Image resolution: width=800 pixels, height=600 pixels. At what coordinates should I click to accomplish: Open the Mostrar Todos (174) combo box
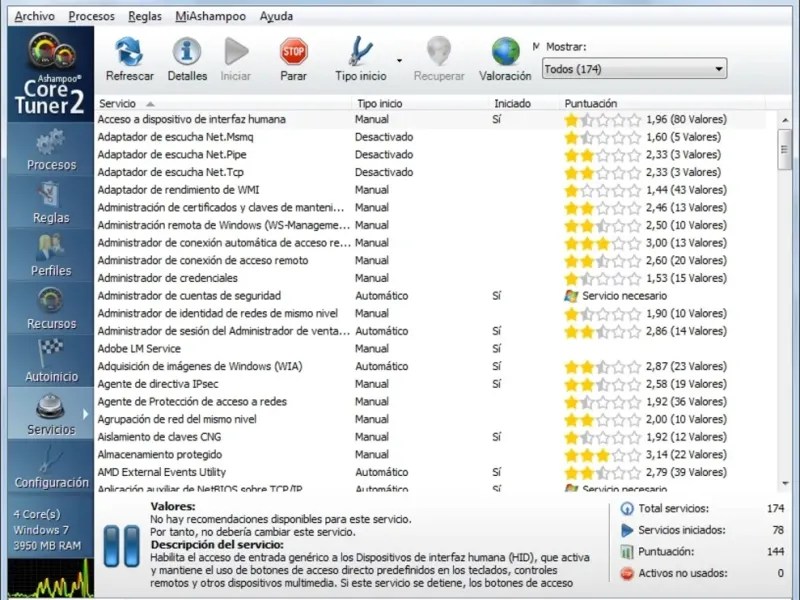[x=634, y=69]
